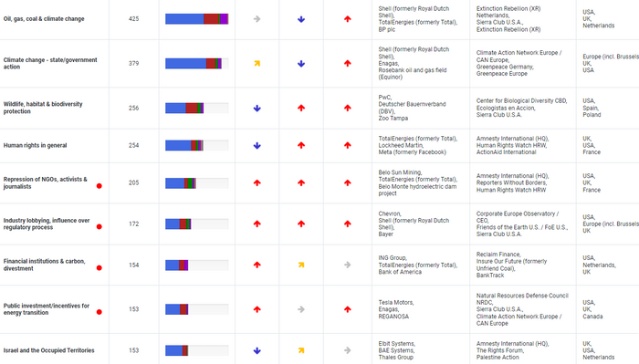Click gray right arrow in Israel and Occupied Territories row
The width and height of the screenshot is (639, 364).
[x=347, y=350]
